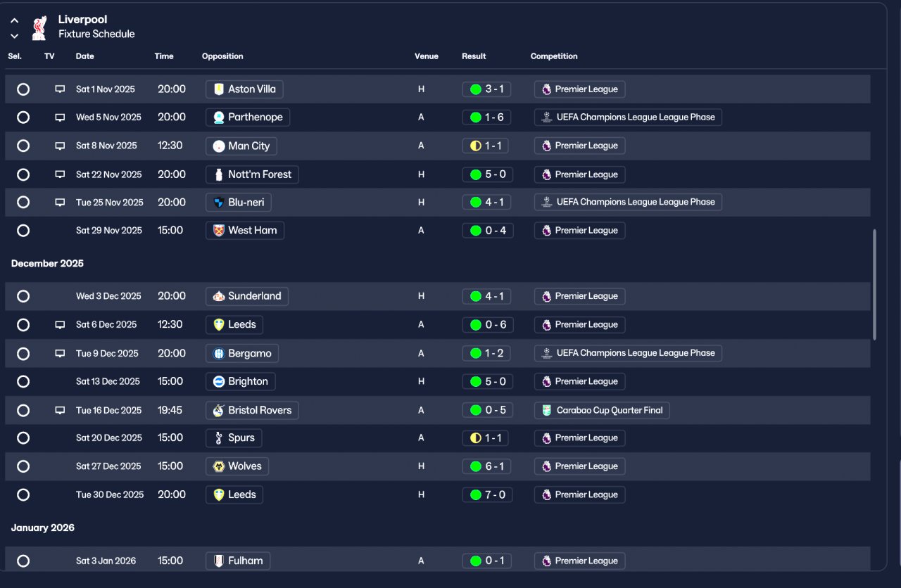Screen dimensions: 901x588
Task: Click TV icon on Bristol Rovers row
Action: (x=60, y=410)
